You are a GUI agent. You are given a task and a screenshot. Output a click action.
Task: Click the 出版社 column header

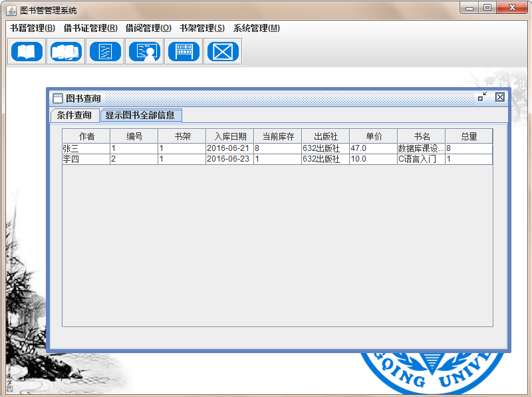point(325,136)
